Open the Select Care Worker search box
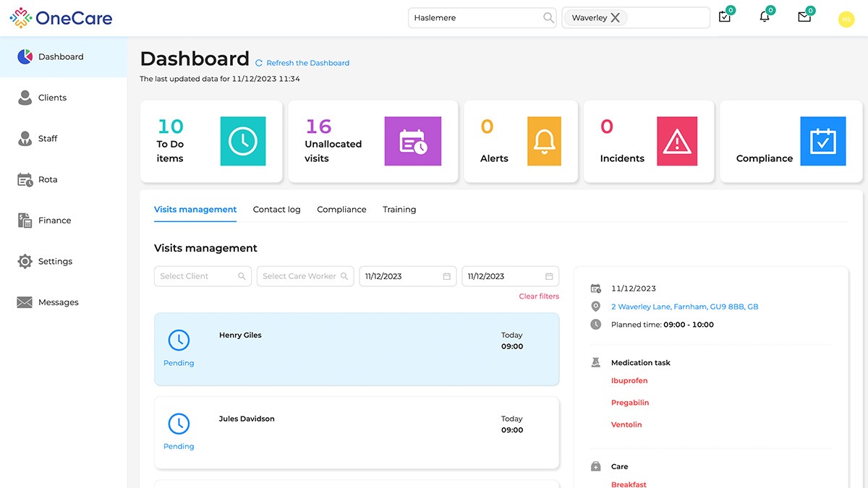Image resolution: width=868 pixels, height=488 pixels. pos(305,276)
